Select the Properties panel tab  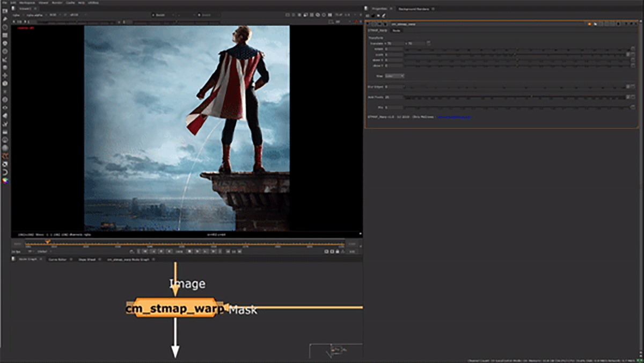383,9
